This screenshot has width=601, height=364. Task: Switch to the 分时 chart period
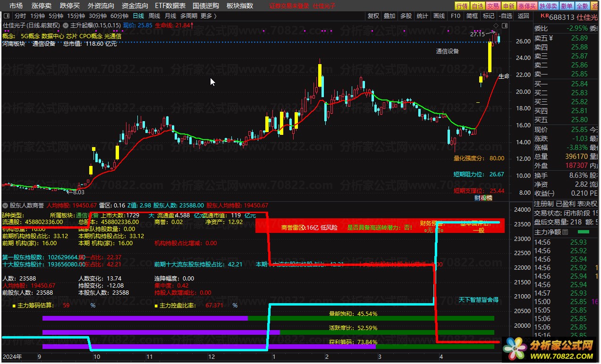(20, 16)
